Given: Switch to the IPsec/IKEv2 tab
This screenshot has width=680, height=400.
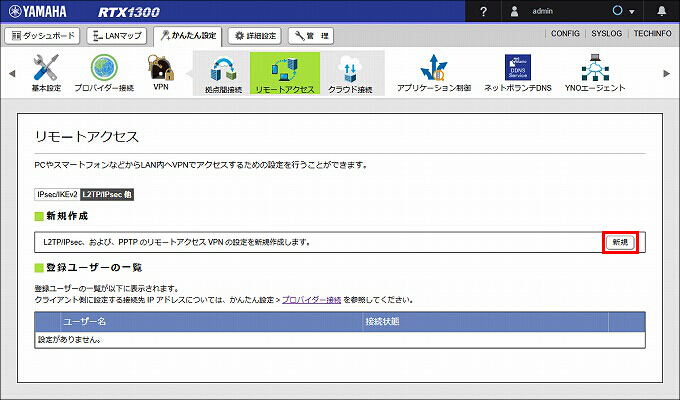Looking at the screenshot, I should coord(57,194).
